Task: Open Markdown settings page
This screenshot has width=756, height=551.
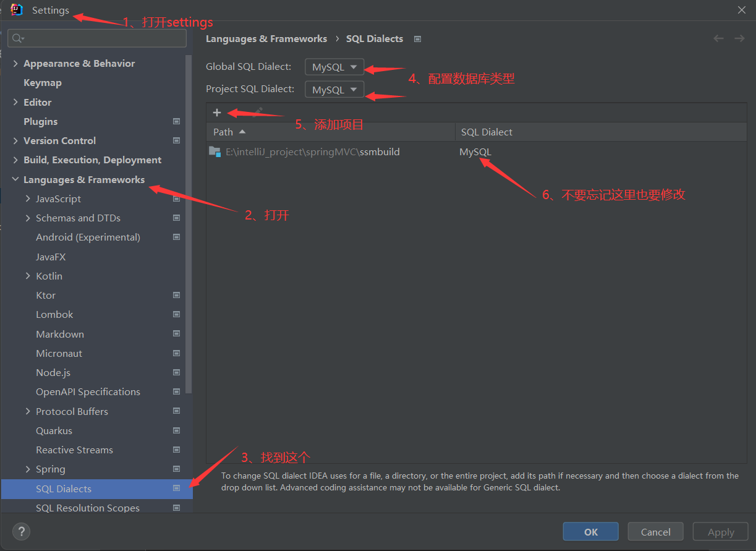Action: pos(60,335)
